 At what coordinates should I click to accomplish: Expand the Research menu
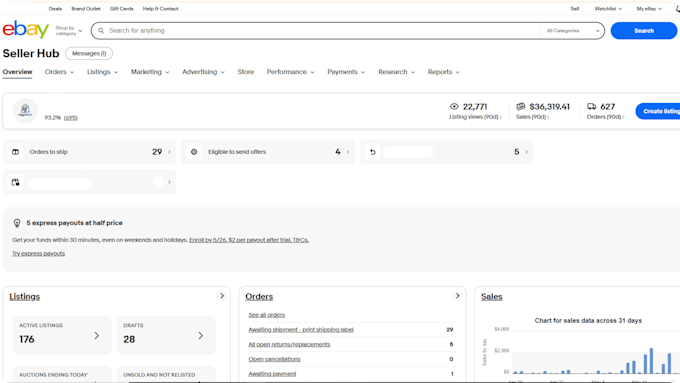click(x=396, y=72)
